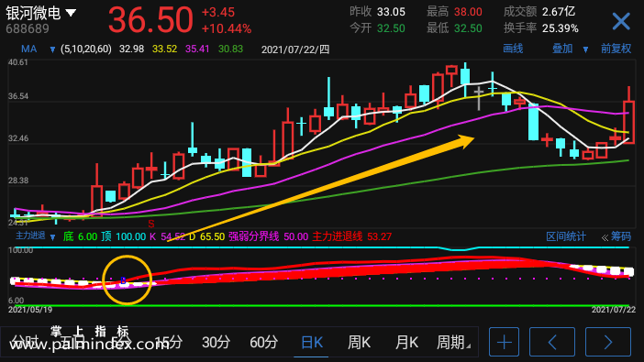644x362 pixels.
Task: Click MA20 value 35.41
Action: (197, 49)
